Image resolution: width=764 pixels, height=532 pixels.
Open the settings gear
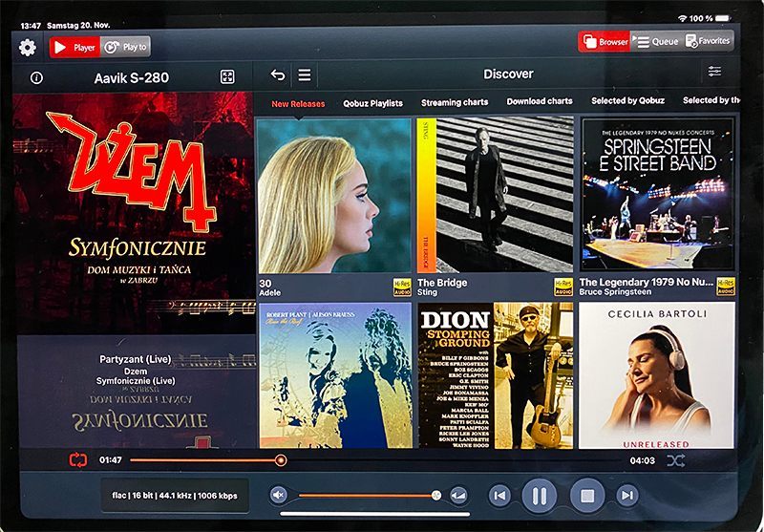[28, 47]
